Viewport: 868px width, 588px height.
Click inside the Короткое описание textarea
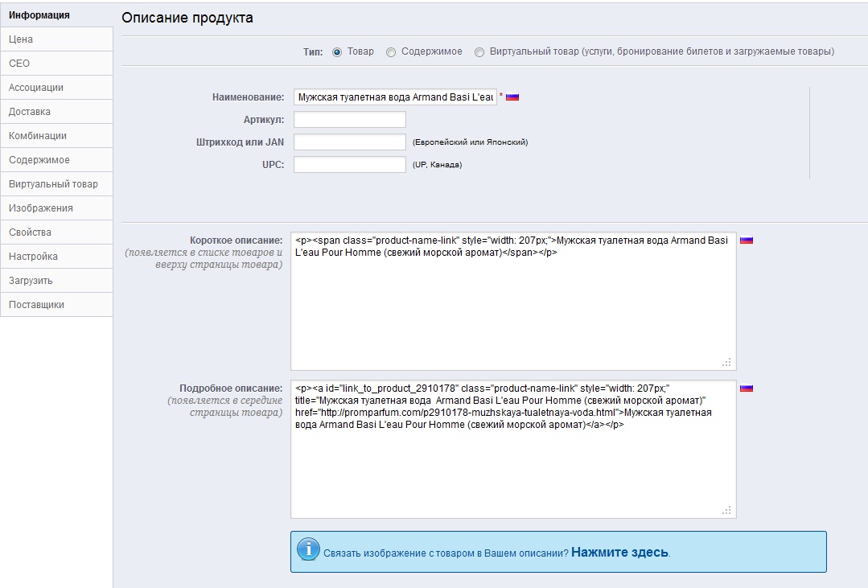coord(513,301)
